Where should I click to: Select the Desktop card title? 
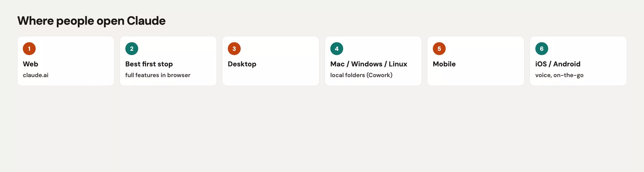[x=242, y=64]
